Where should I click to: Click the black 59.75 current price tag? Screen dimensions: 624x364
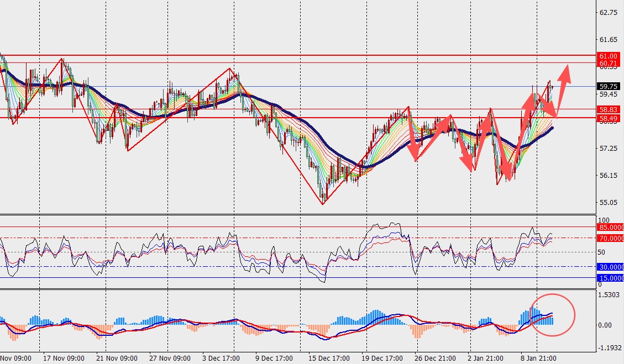tap(608, 86)
